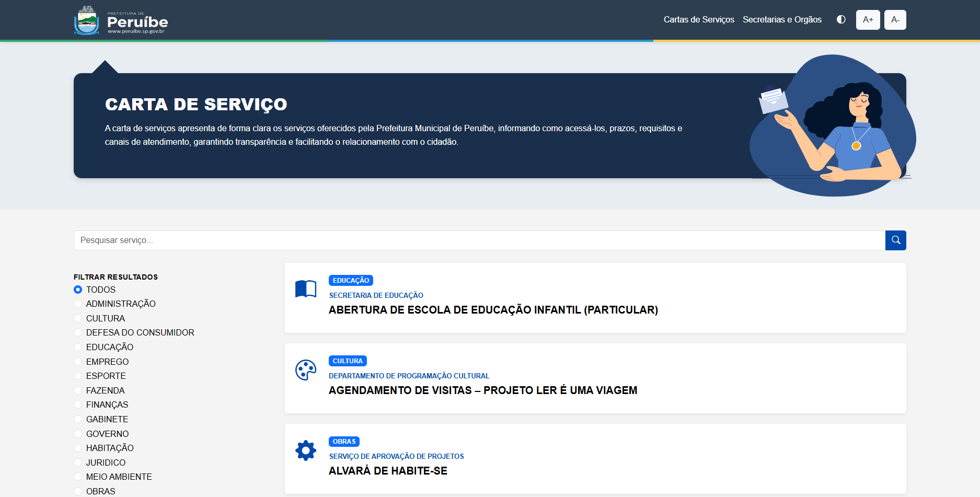The height and width of the screenshot is (497, 980).
Task: Click the OBRAS category badge on card
Action: pos(344,442)
